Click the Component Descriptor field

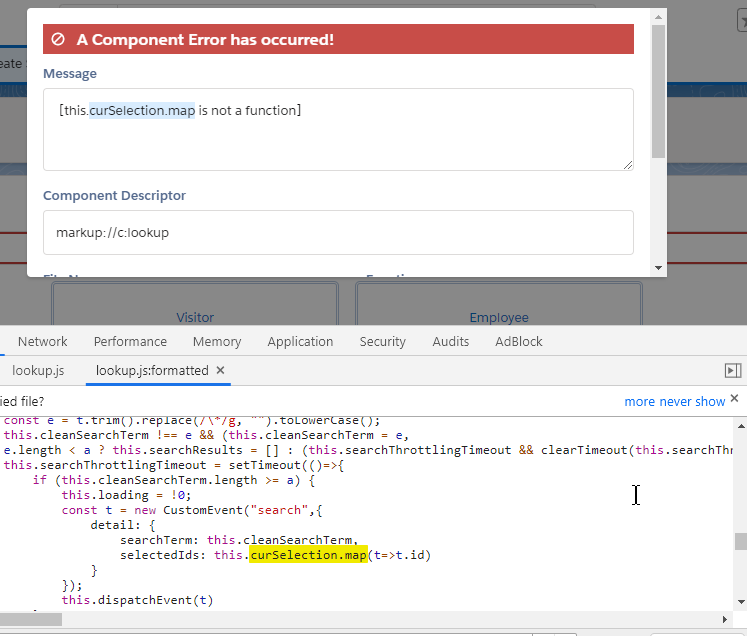[x=338, y=232]
